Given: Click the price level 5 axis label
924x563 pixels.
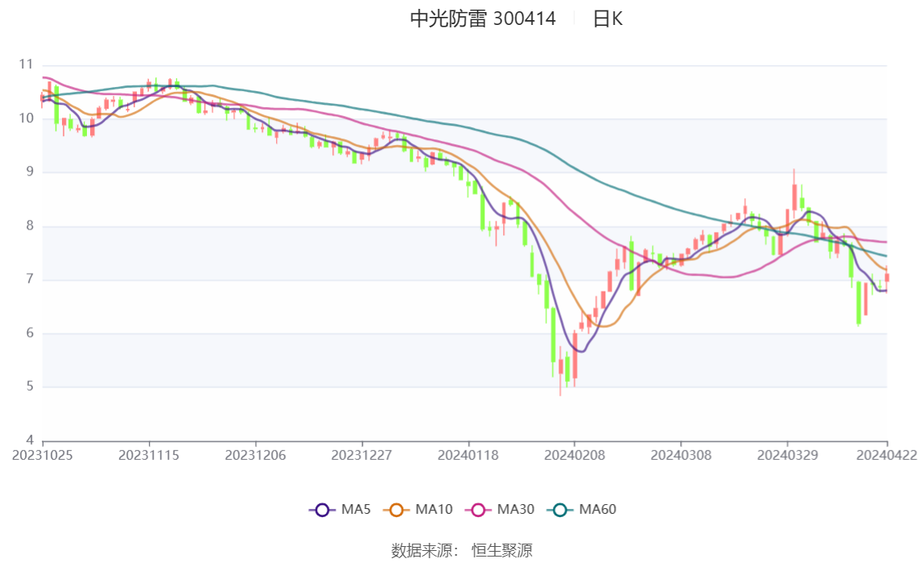Looking at the screenshot, I should tap(30, 387).
